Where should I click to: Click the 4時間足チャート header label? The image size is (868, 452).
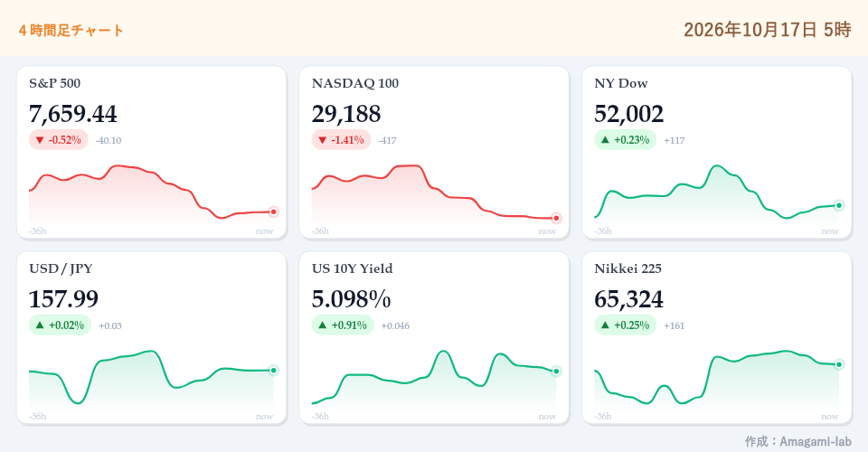click(71, 31)
